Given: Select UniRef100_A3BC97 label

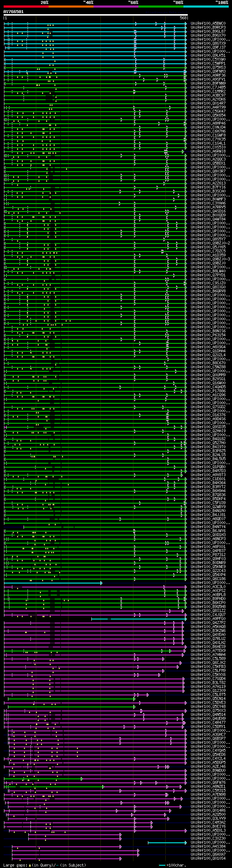Looking at the screenshot, I should [208, 96].
